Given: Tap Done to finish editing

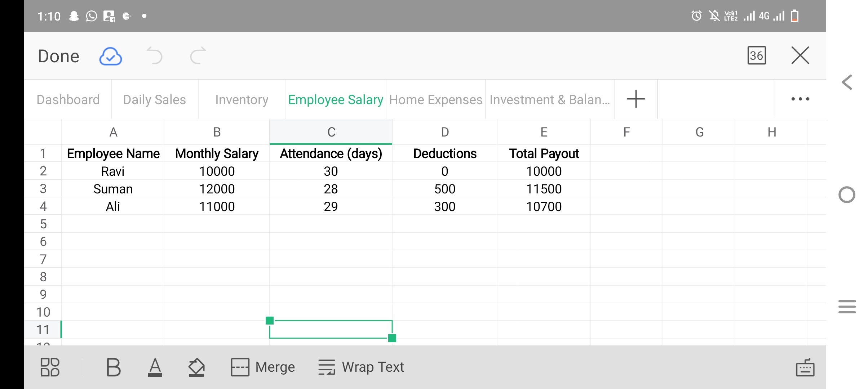Looking at the screenshot, I should (x=58, y=56).
